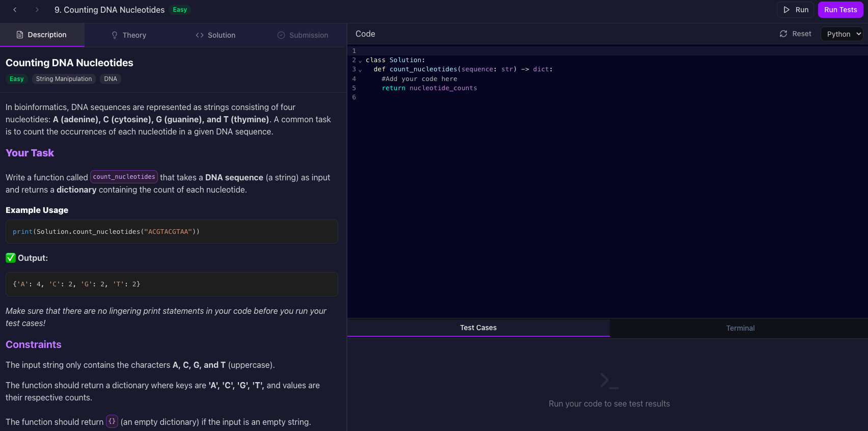868x431 pixels.
Task: Click 'Run your code to see test results' message
Action: click(x=609, y=403)
